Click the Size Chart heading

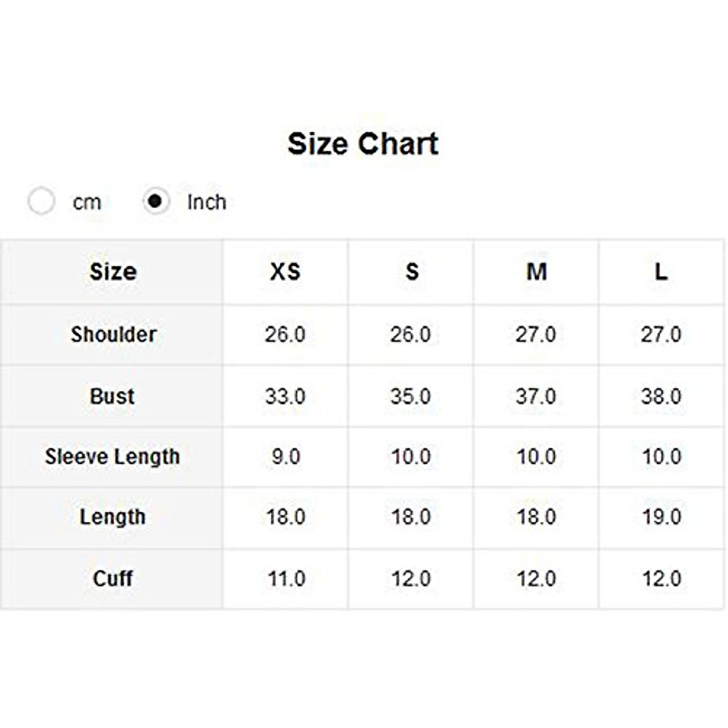363,144
